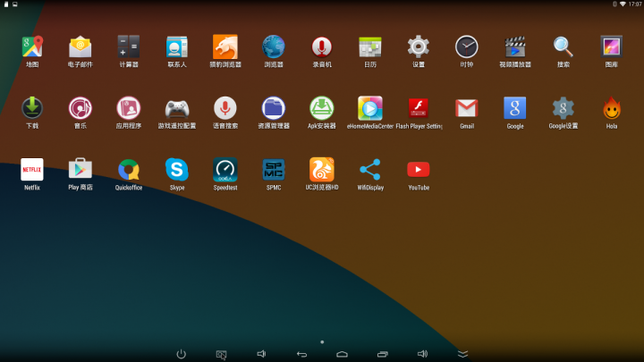
Task: Launch the Gmail app
Action: tap(467, 108)
